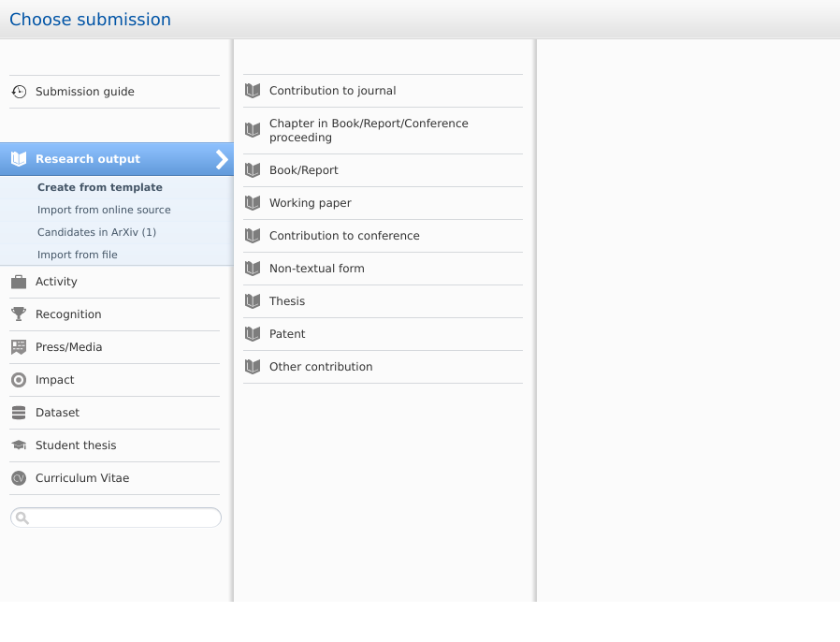Choose Contribution to journal template
Image resolution: width=840 pixels, height=642 pixels.
click(383, 91)
